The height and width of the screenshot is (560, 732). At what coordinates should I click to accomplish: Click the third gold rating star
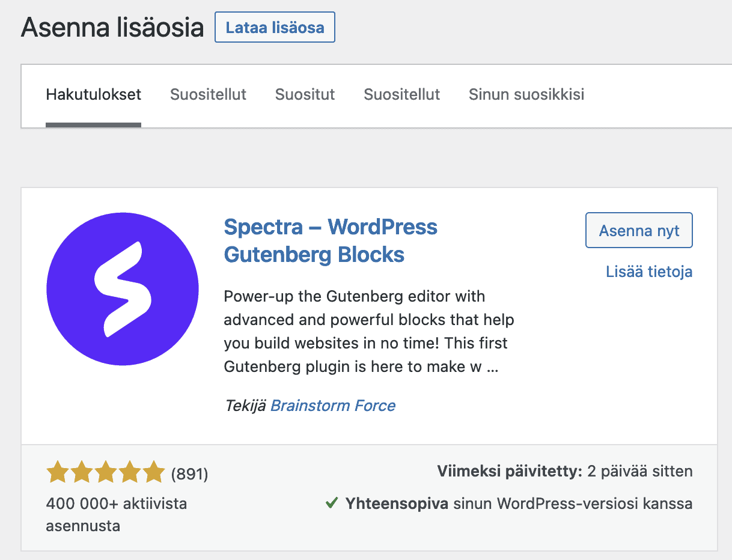(105, 472)
